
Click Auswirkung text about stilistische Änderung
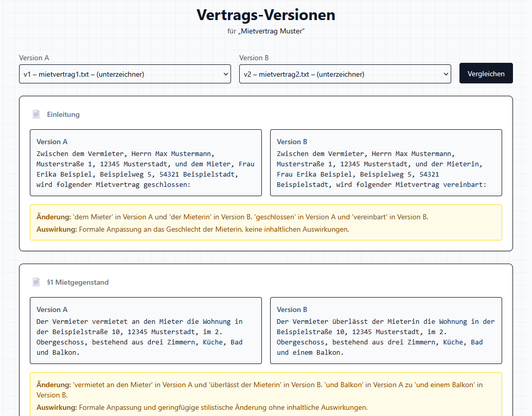[202, 407]
